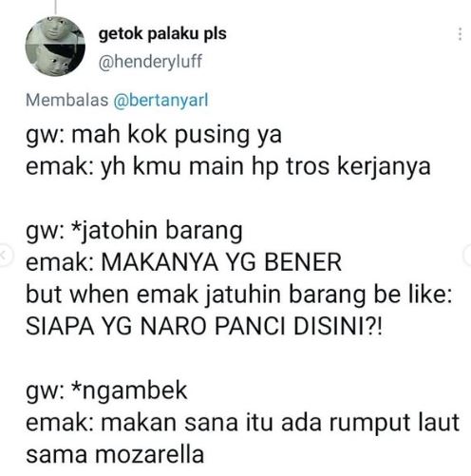Select the gw: *ngambek line

[106, 390]
